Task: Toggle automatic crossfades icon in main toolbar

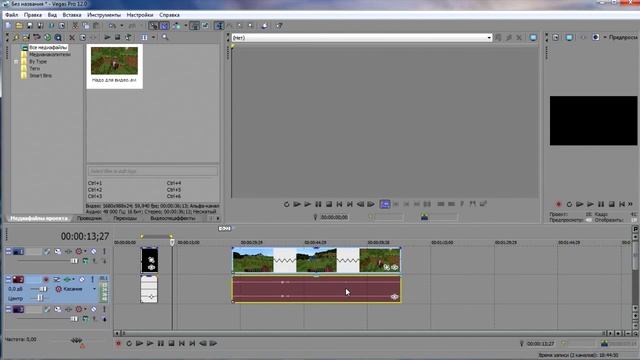Action: (x=164, y=26)
